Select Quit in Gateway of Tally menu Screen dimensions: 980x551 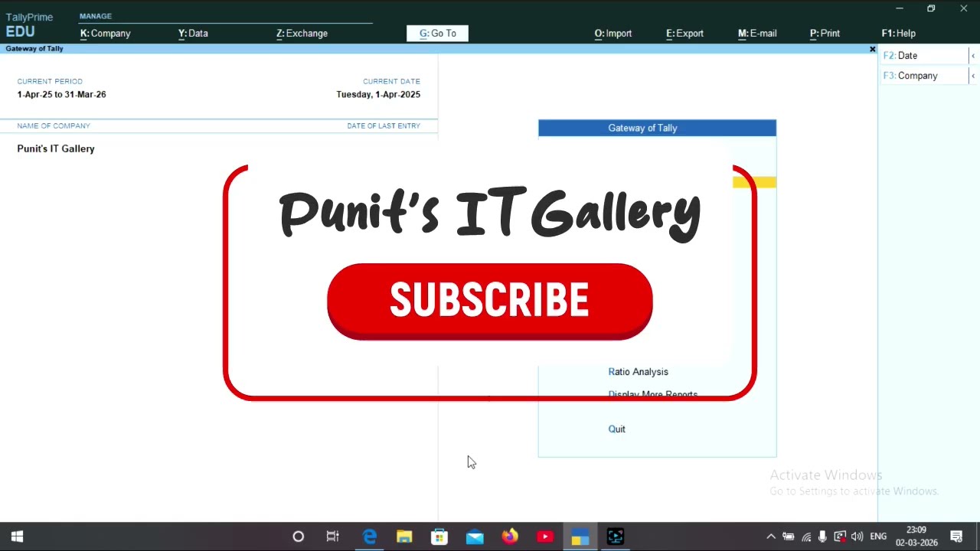pos(616,429)
